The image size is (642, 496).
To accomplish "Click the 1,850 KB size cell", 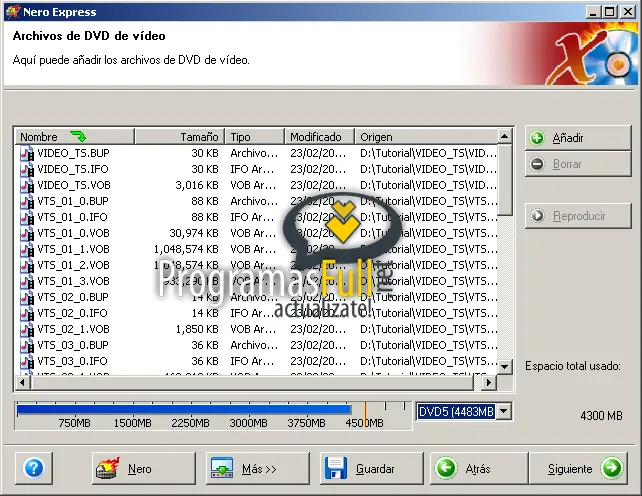I will 197,329.
